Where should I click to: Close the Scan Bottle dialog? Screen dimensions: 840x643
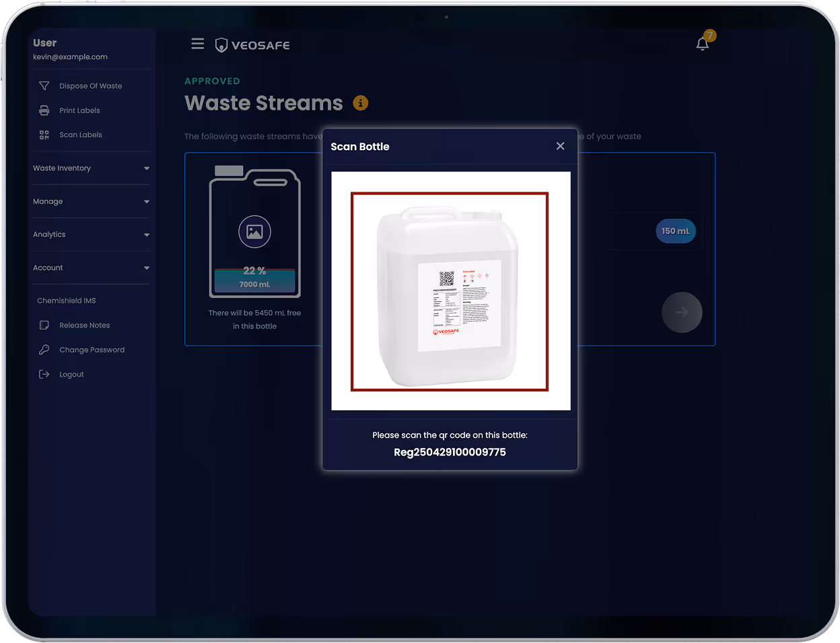pyautogui.click(x=560, y=146)
